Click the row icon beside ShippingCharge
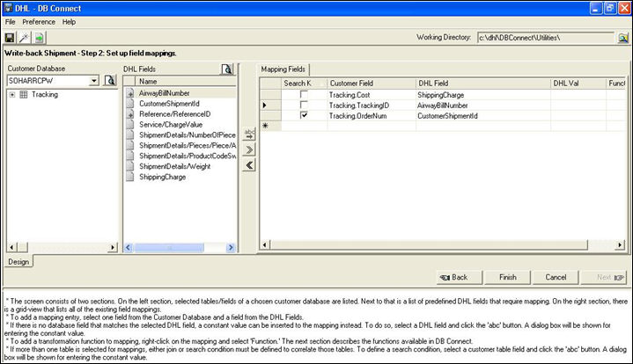Viewport: 633px width, 364px height. tap(130, 177)
